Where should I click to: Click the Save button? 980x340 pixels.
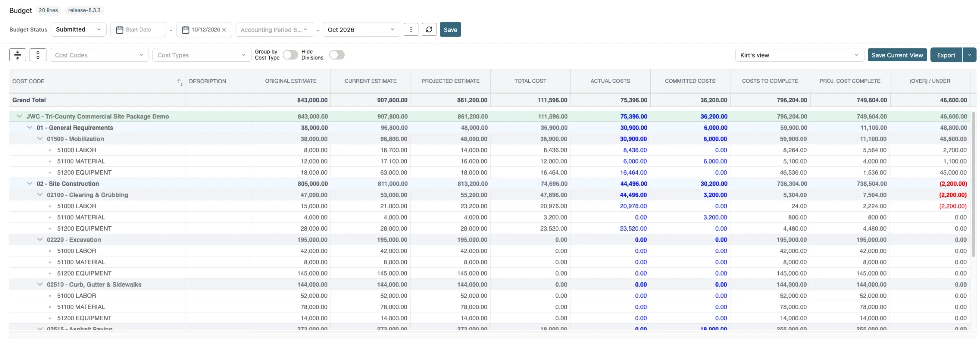[450, 30]
